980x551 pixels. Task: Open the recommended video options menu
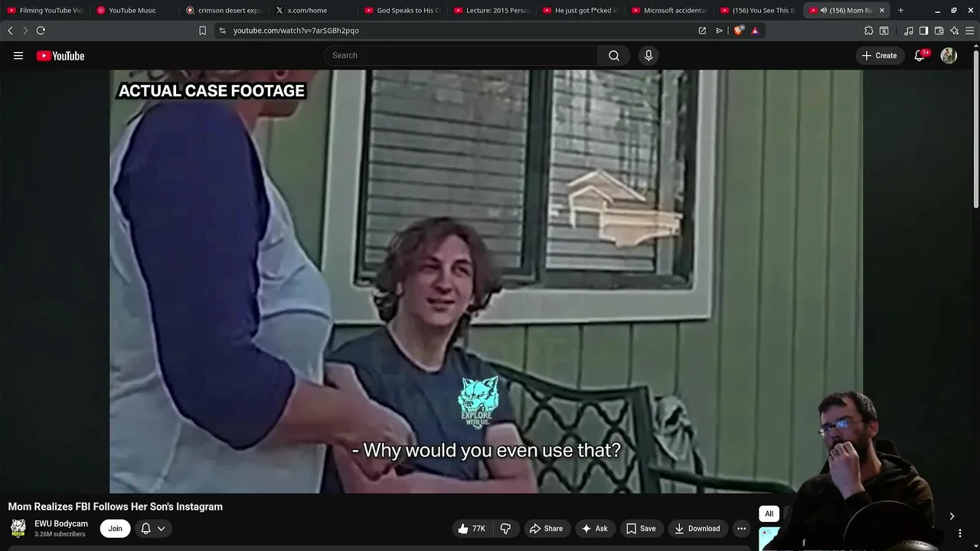point(960,533)
